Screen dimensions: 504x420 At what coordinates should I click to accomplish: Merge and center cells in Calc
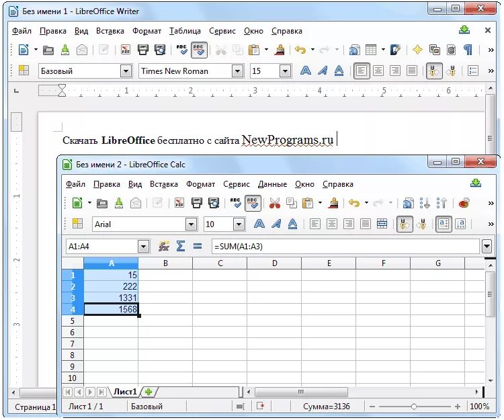tap(382, 224)
